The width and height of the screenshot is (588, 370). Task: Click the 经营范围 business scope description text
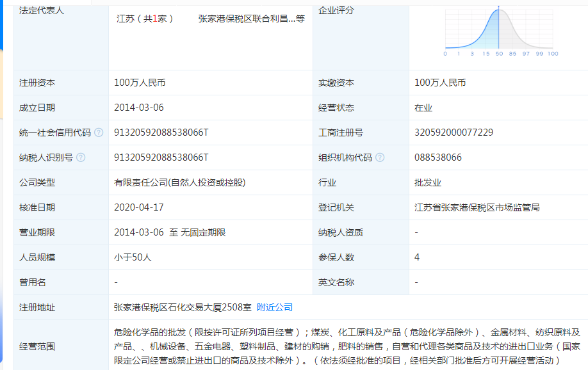tap(347, 346)
